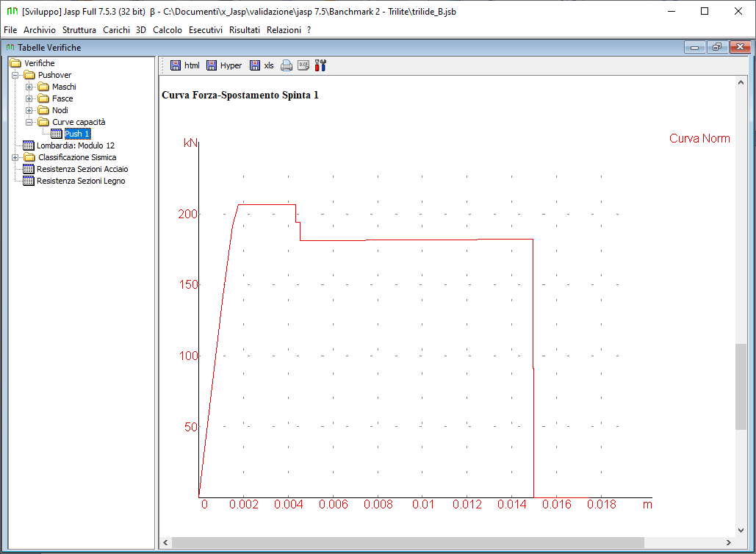Click the chart title Curva Forza-Spostamento Spinta 1
The width and height of the screenshot is (756, 554).
point(240,95)
